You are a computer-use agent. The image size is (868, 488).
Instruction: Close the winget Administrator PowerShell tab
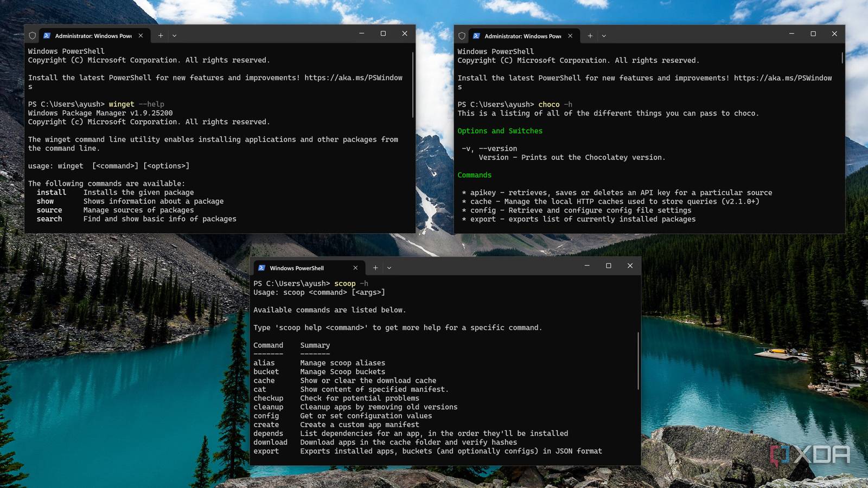click(141, 35)
